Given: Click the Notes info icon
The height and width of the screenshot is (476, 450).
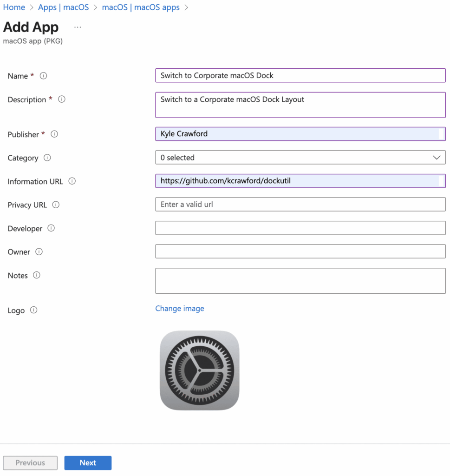Looking at the screenshot, I should pos(37,275).
